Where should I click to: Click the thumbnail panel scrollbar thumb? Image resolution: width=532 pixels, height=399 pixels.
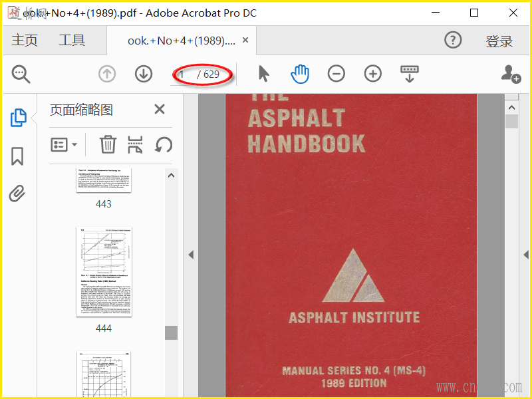click(172, 332)
